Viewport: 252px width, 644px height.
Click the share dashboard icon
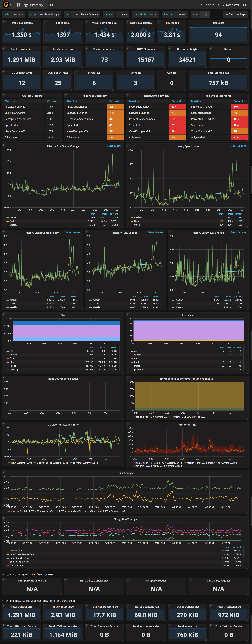pos(52,5)
